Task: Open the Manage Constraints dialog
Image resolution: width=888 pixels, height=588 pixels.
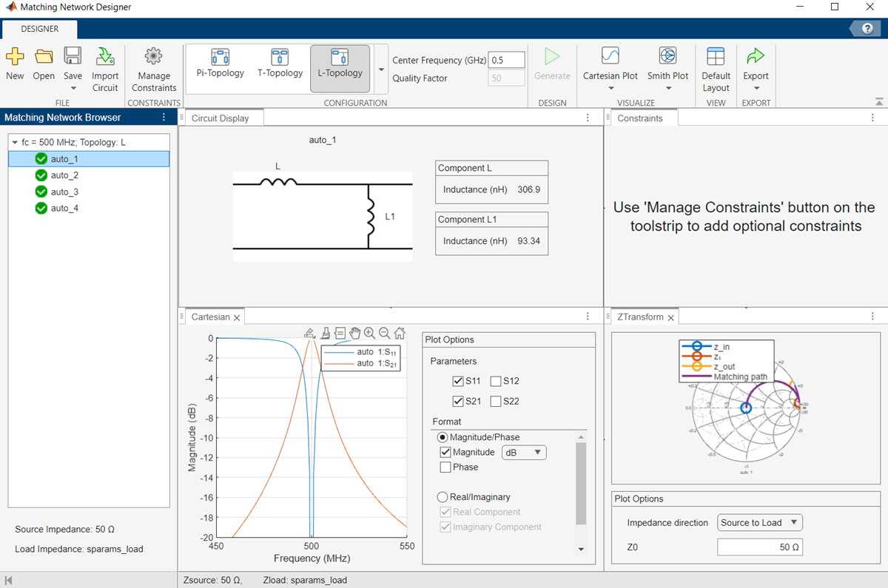Action: click(153, 68)
